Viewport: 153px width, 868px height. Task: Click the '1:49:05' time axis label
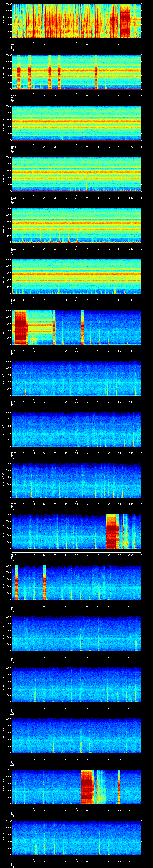click(x=12, y=453)
